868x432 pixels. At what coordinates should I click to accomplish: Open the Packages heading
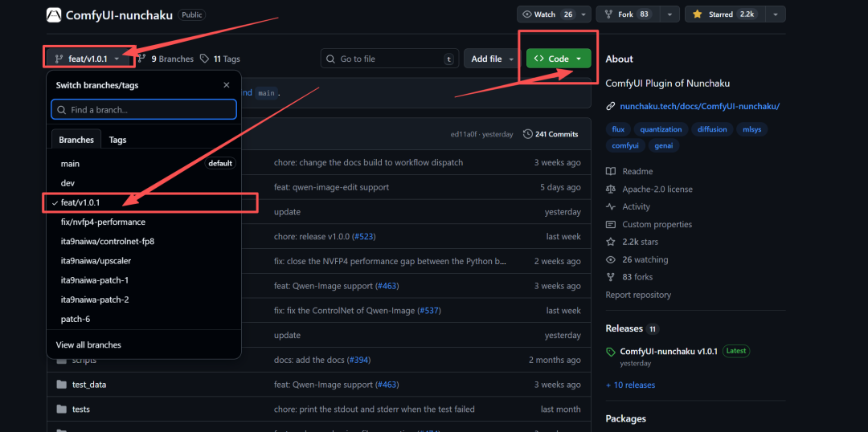(625, 418)
